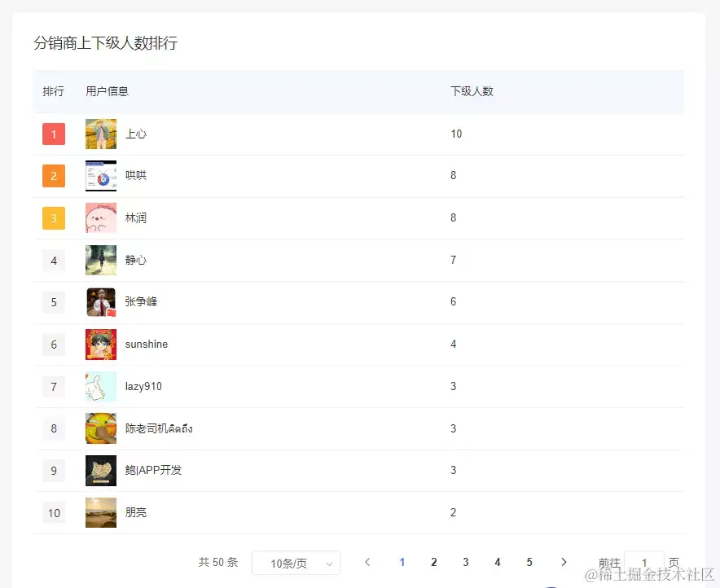This screenshot has width=720, height=588.
Task: Open the 10条/页 page size dropdown
Action: coord(296,563)
